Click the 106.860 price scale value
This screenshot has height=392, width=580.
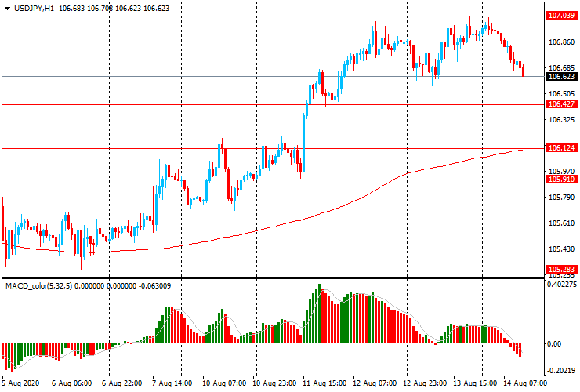pos(561,42)
